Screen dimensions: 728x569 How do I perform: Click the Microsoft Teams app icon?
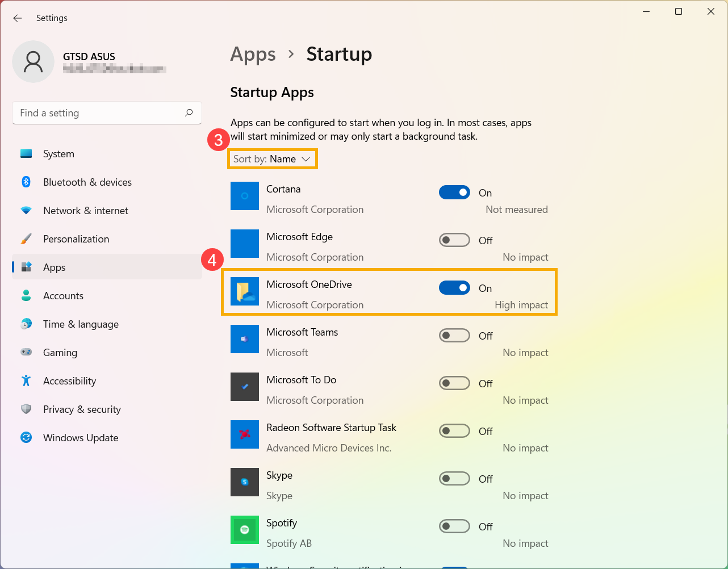[x=245, y=339]
